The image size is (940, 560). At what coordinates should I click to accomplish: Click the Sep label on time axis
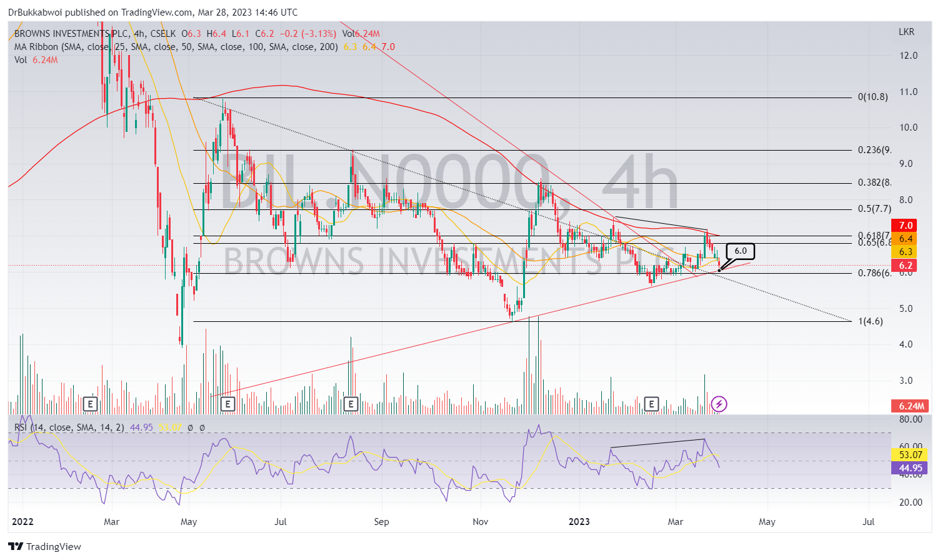coord(381,522)
